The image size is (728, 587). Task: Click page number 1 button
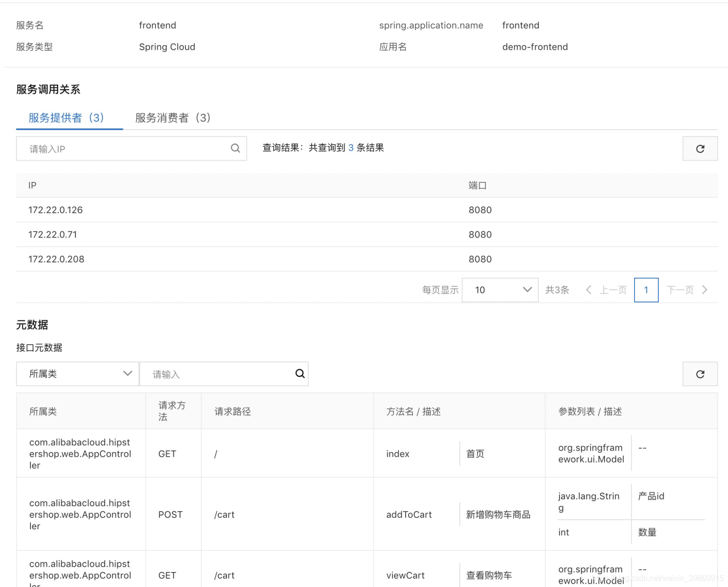pos(646,290)
